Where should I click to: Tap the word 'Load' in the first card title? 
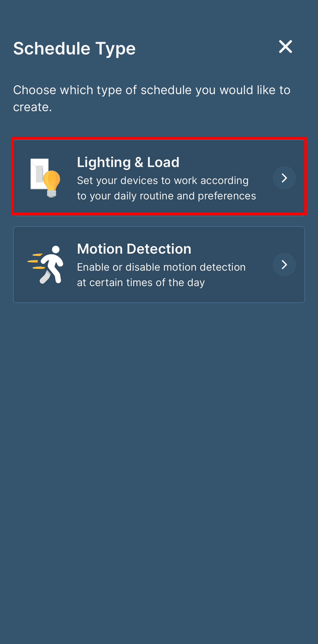(163, 162)
